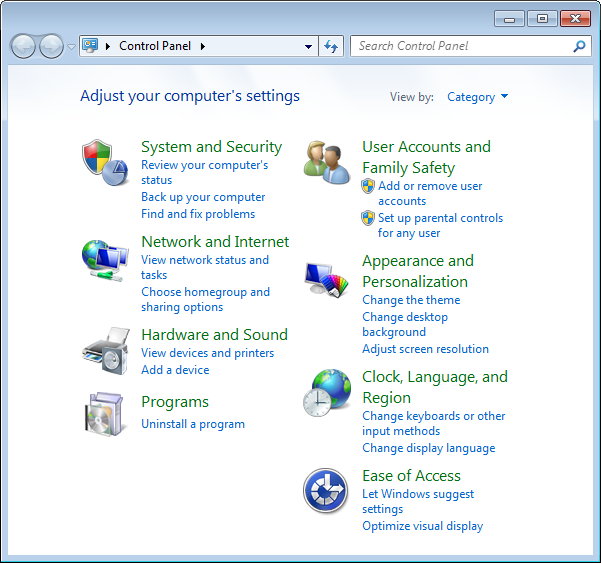Open Clock, Language, and Region heading
The image size is (601, 563).
coord(435,387)
